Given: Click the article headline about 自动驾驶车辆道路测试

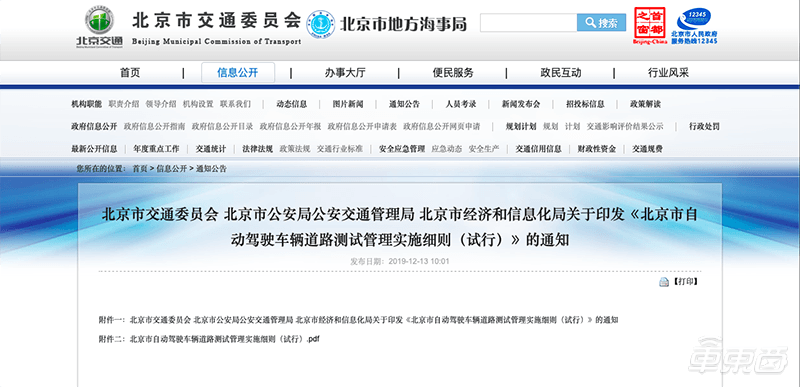Looking at the screenshot, I should 399,227.
